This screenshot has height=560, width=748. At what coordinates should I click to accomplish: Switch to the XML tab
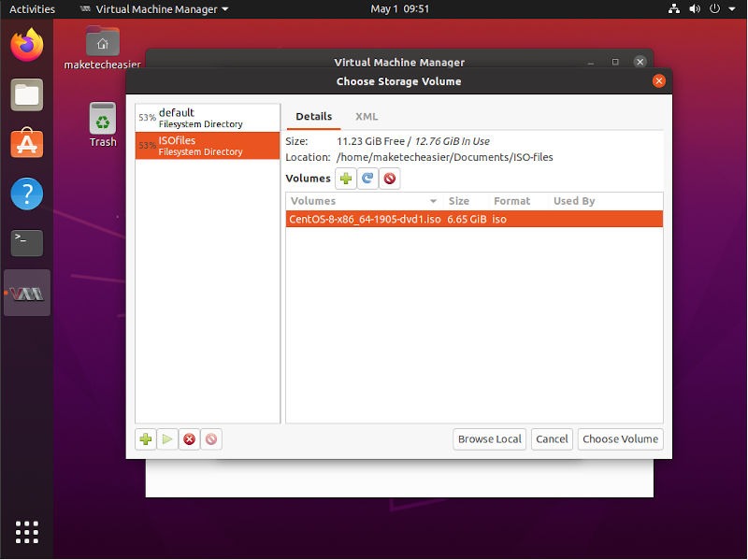tap(367, 117)
